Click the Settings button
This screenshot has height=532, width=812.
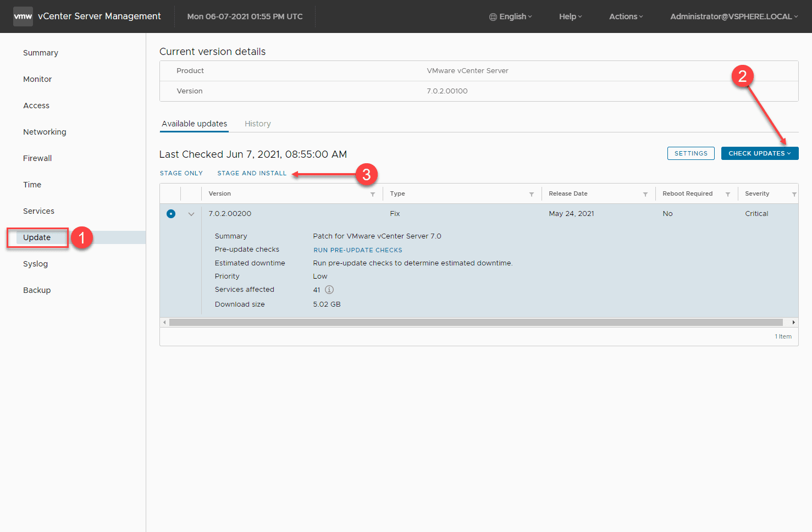[x=691, y=153]
